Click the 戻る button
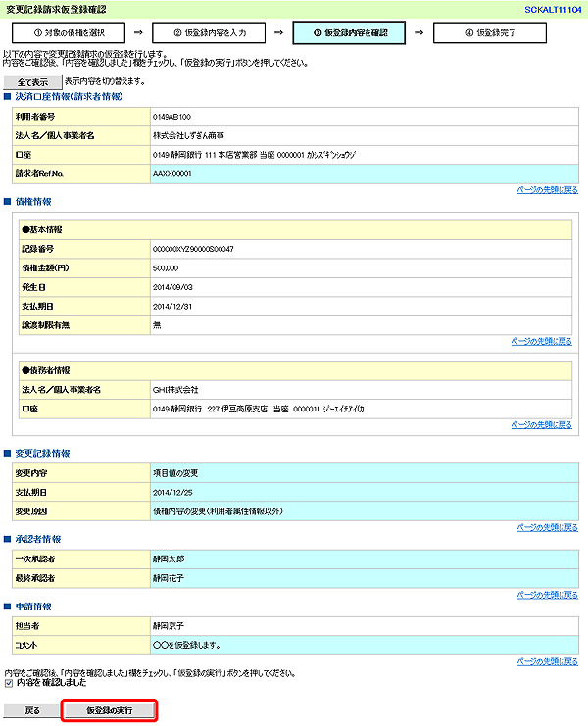Screen dimensions: 588x726 coord(32,710)
